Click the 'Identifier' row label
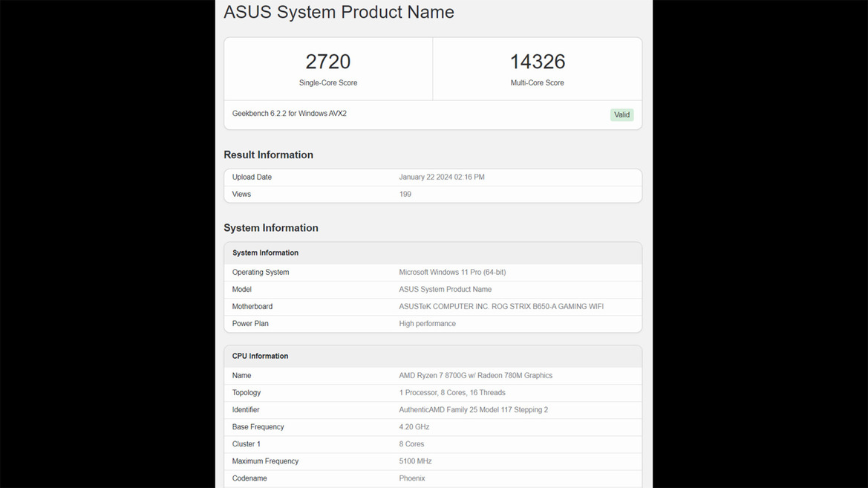The width and height of the screenshot is (868, 488). 246,411
